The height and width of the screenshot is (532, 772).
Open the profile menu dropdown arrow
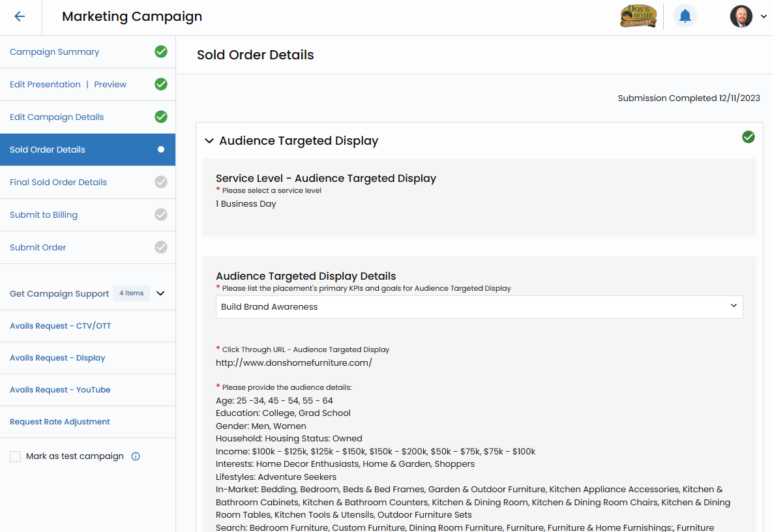(x=764, y=16)
